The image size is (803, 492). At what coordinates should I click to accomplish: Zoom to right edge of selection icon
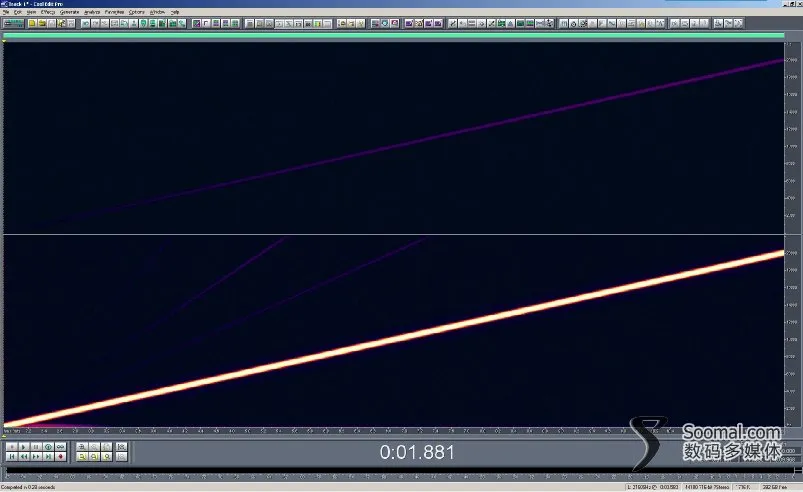point(107,457)
